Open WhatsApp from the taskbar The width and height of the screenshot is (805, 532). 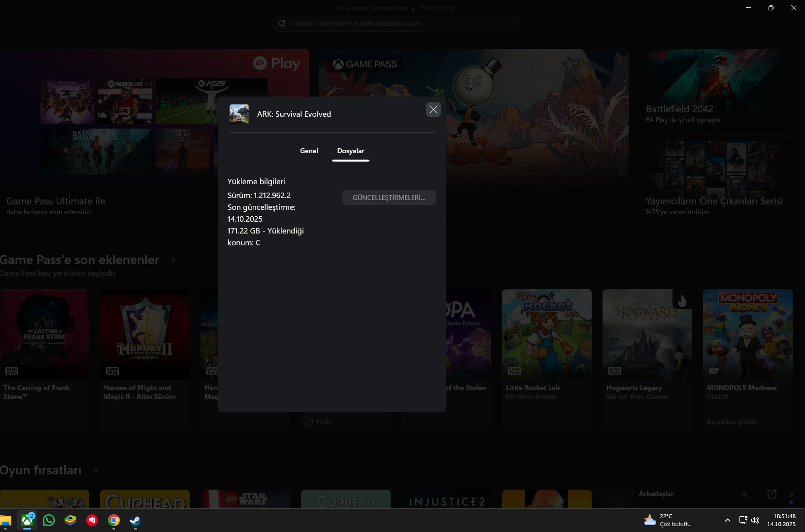pyautogui.click(x=49, y=520)
